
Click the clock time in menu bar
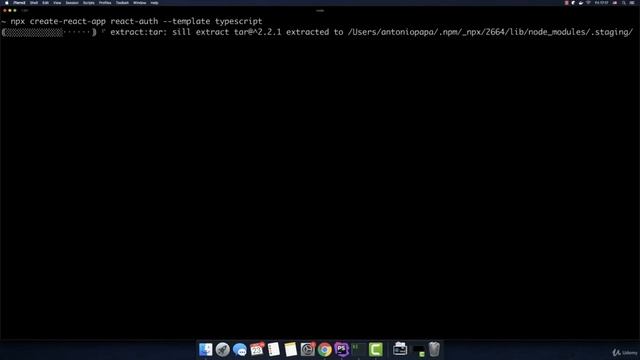(602, 3)
